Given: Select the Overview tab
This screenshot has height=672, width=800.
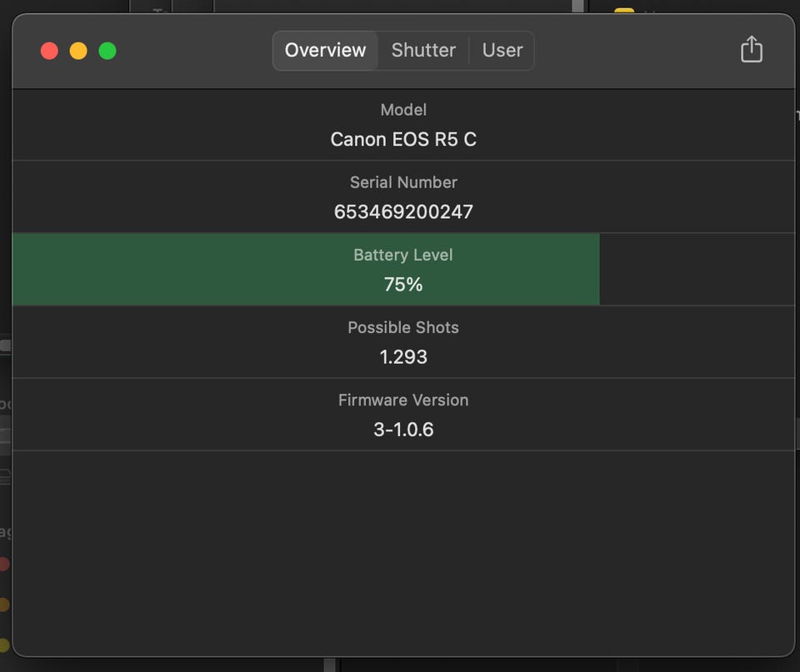Looking at the screenshot, I should [325, 51].
